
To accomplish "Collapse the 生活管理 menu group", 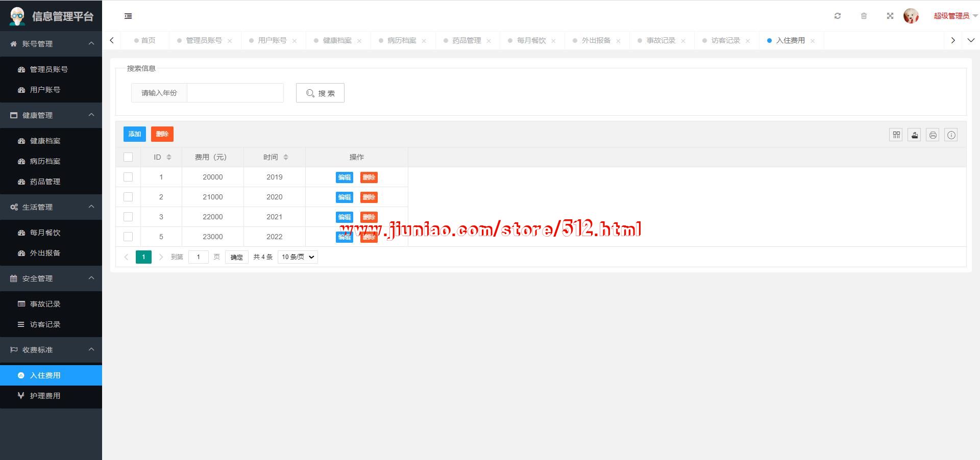I will 51,207.
